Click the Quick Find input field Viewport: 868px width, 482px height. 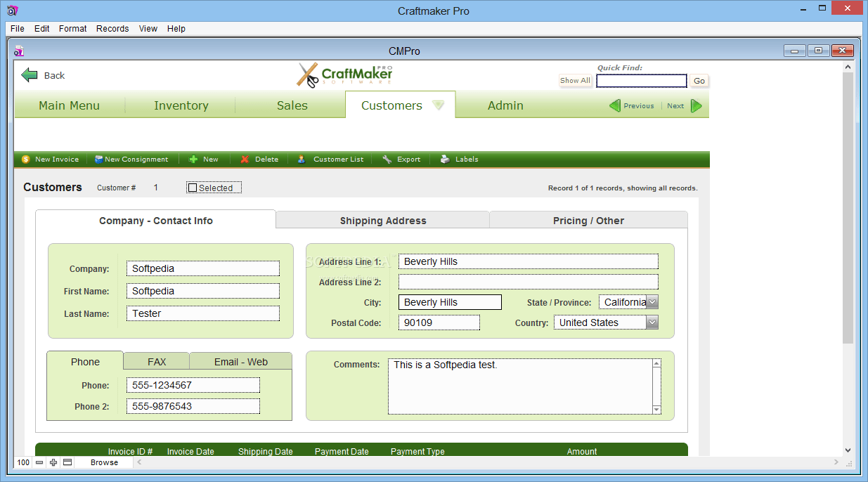[x=642, y=81]
